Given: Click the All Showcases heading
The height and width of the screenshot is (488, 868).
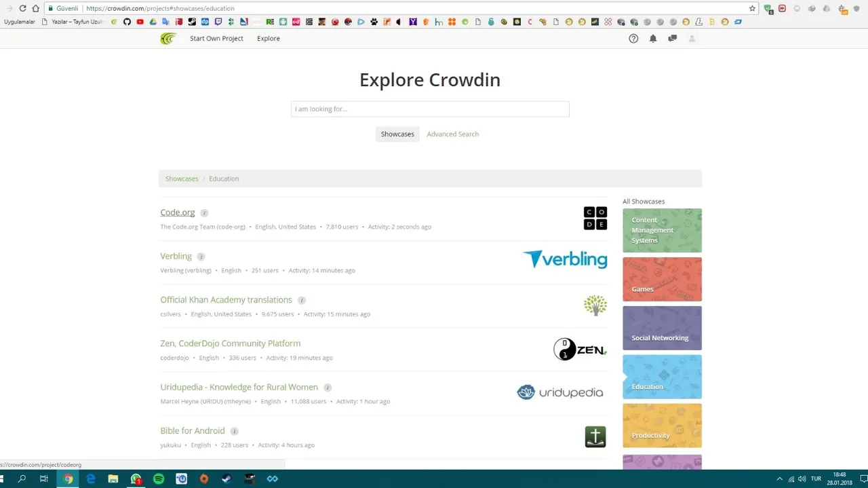Looking at the screenshot, I should click(644, 202).
